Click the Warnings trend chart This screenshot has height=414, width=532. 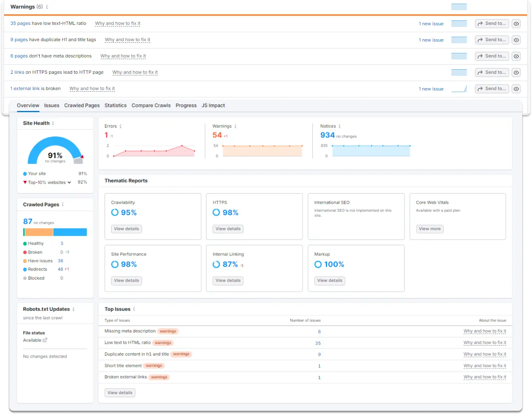click(x=262, y=151)
